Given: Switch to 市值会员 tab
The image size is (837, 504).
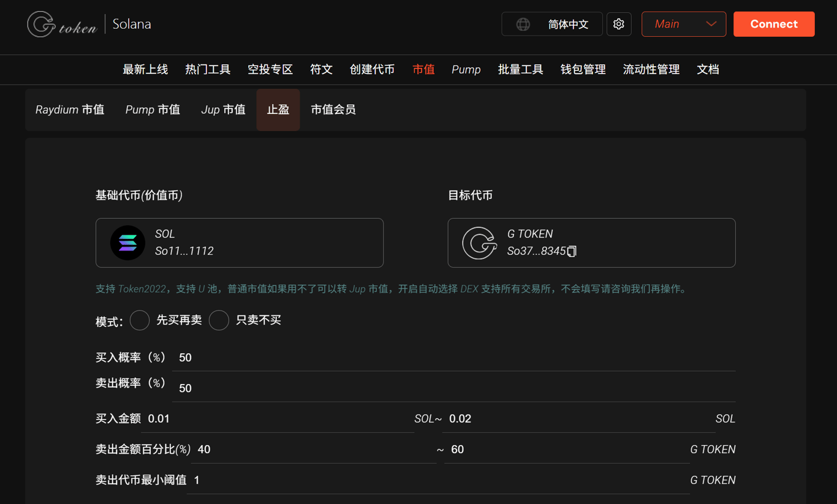Looking at the screenshot, I should [x=333, y=110].
